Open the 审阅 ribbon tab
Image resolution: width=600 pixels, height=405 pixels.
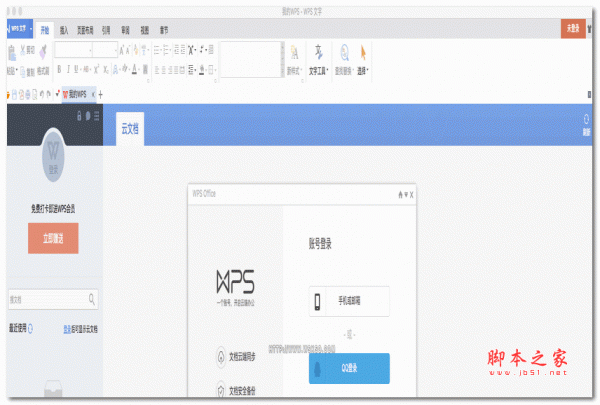[126, 30]
